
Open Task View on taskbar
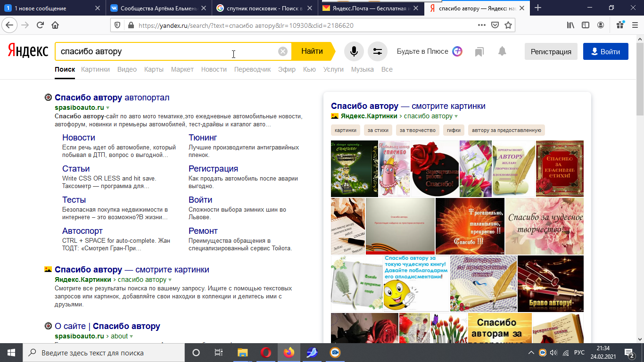click(219, 353)
